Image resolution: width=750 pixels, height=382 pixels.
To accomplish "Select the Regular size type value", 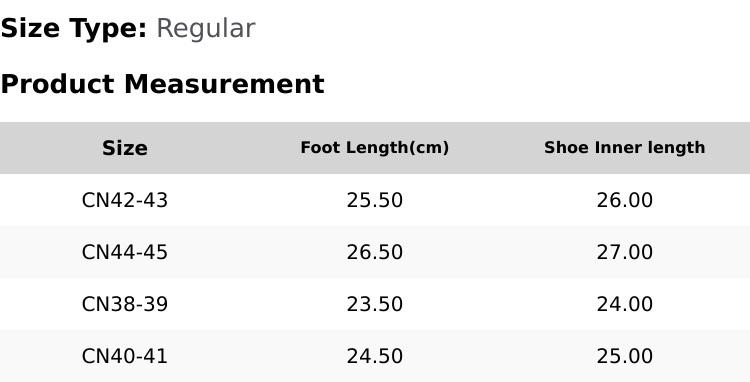I will tap(206, 29).
